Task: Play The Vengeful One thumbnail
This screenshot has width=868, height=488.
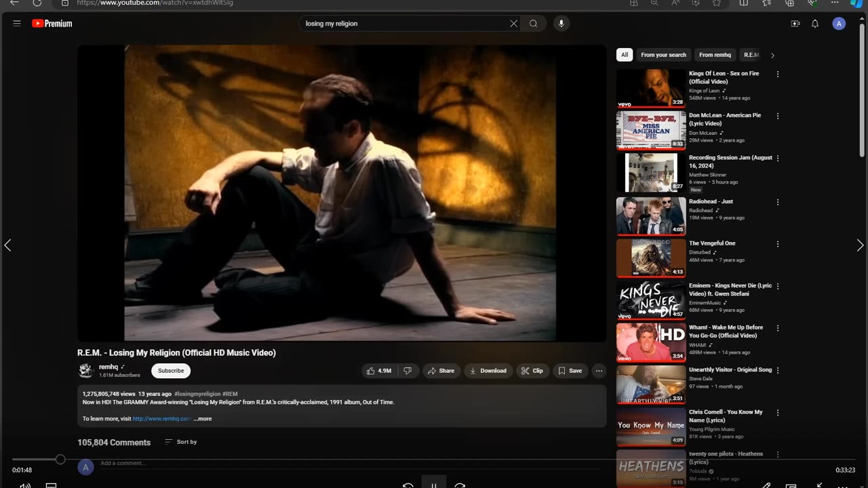Action: tap(651, 258)
